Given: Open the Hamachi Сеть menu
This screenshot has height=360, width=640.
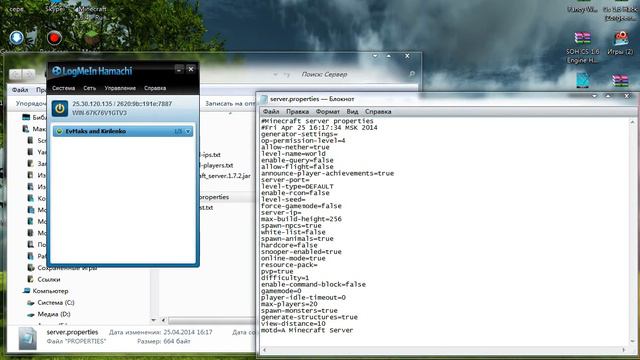Looking at the screenshot, I should click(x=89, y=88).
